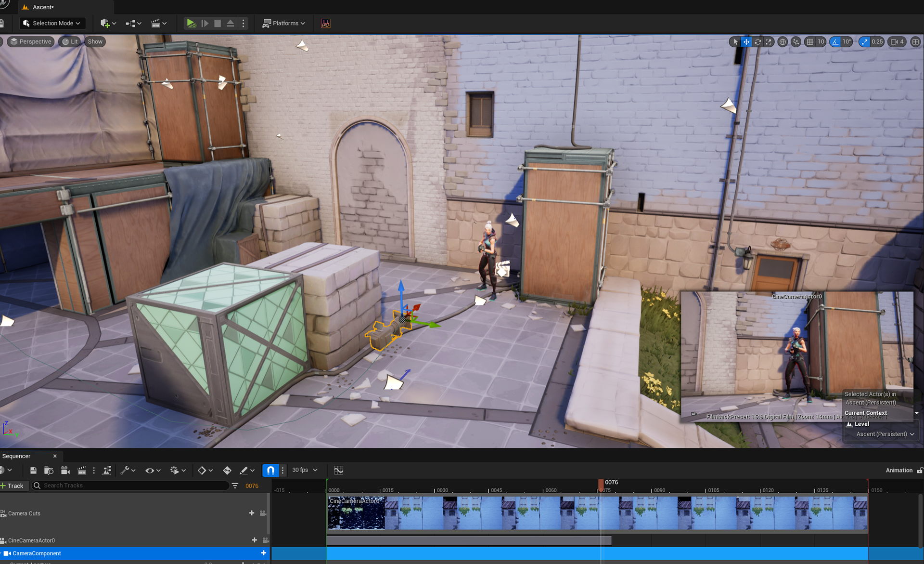Screen dimensions: 924x564
Task: Add track to CameraComponent with plus
Action: click(x=264, y=553)
